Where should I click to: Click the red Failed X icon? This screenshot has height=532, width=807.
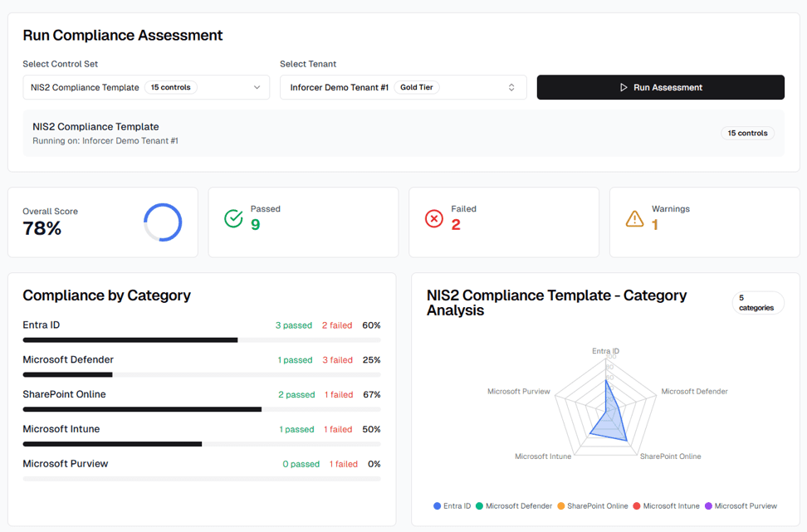pyautogui.click(x=434, y=218)
